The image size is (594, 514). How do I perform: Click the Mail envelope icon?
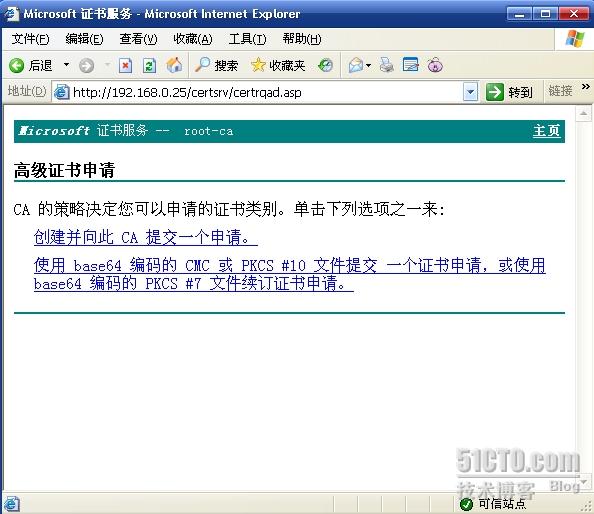point(356,66)
